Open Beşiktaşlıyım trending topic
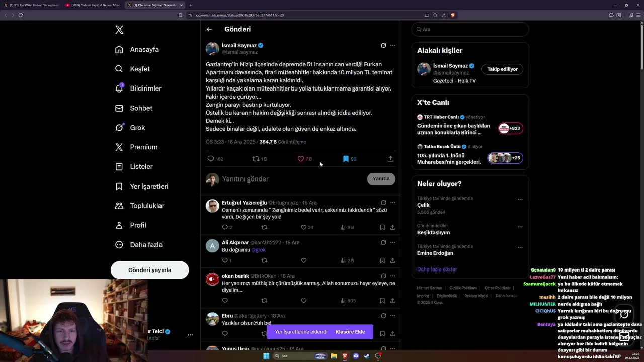The image size is (644, 362). pos(433,233)
